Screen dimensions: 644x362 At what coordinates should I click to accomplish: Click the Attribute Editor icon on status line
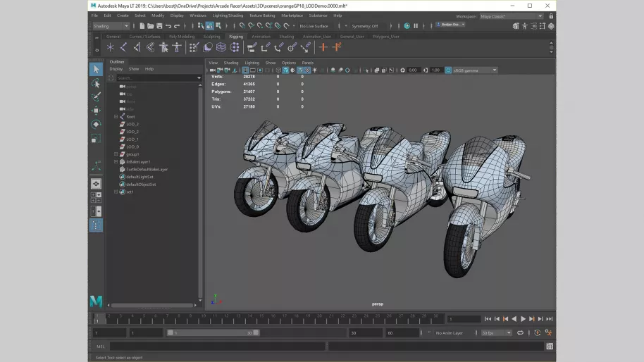533,26
